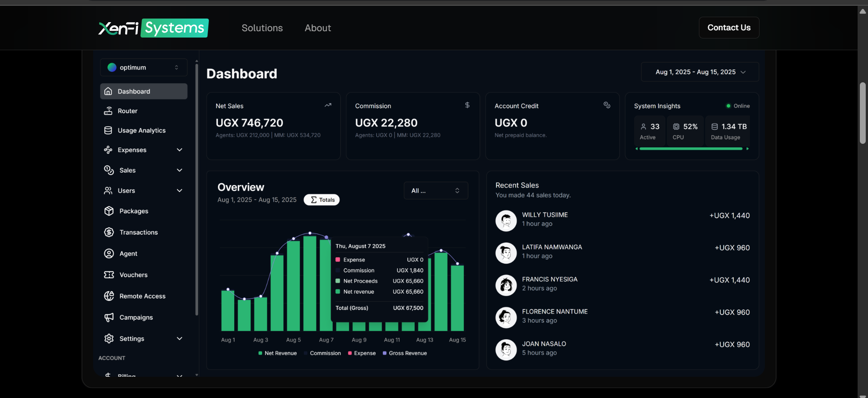Click the CPU chip icon
The image size is (868, 398).
[x=676, y=127]
